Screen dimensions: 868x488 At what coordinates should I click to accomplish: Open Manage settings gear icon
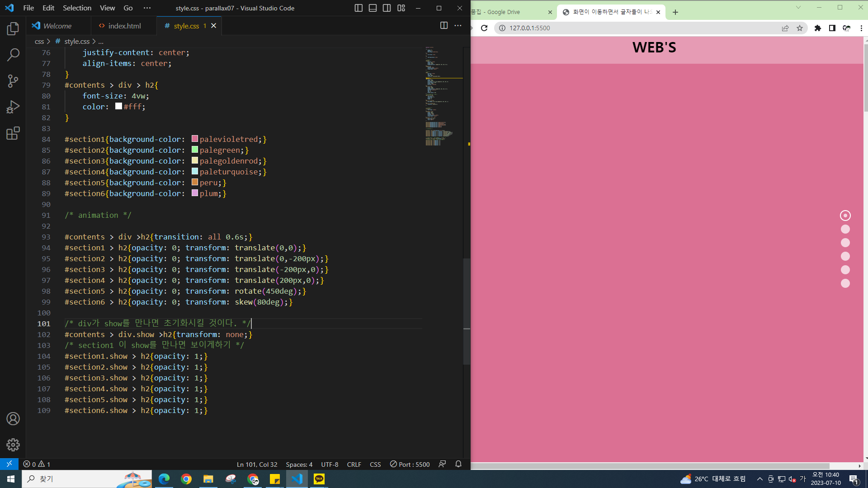pyautogui.click(x=13, y=445)
